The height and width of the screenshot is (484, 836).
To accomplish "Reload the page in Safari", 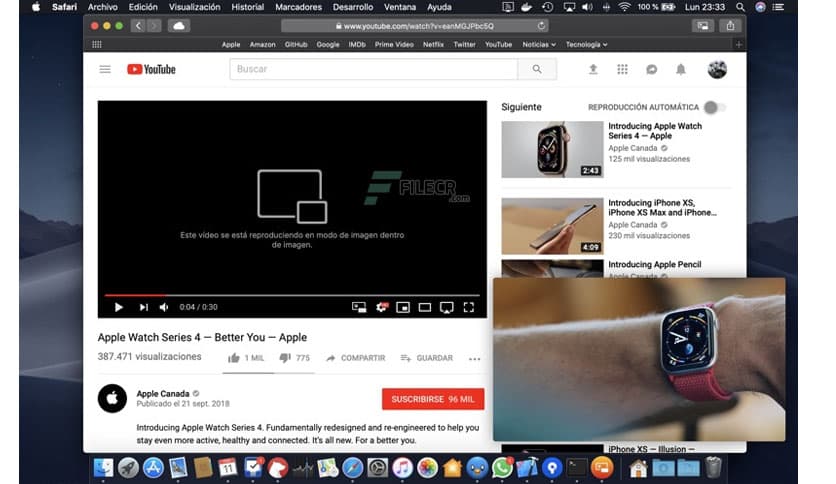I will coord(541,26).
